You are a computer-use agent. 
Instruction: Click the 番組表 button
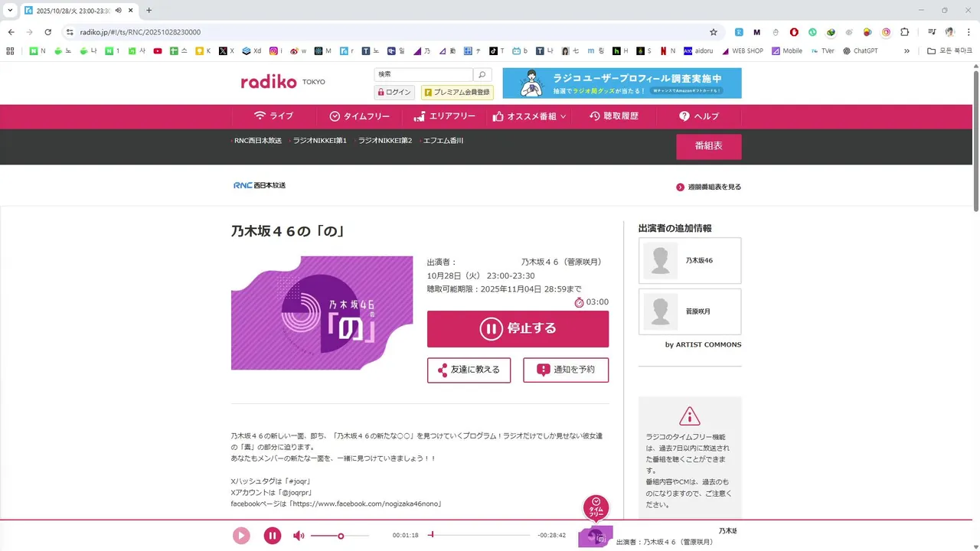pyautogui.click(x=708, y=146)
